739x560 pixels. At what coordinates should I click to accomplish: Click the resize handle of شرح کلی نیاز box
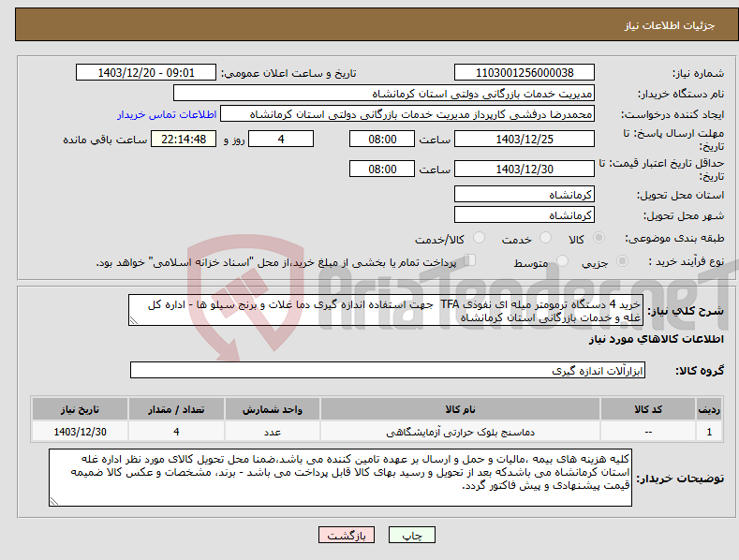point(134,320)
